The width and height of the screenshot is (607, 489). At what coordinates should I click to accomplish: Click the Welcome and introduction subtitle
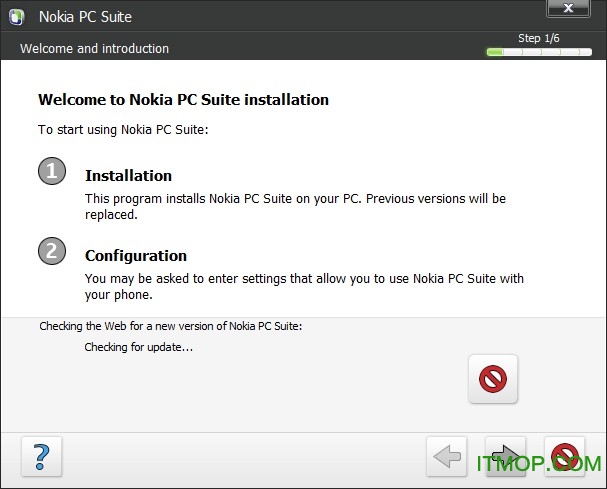(94, 49)
